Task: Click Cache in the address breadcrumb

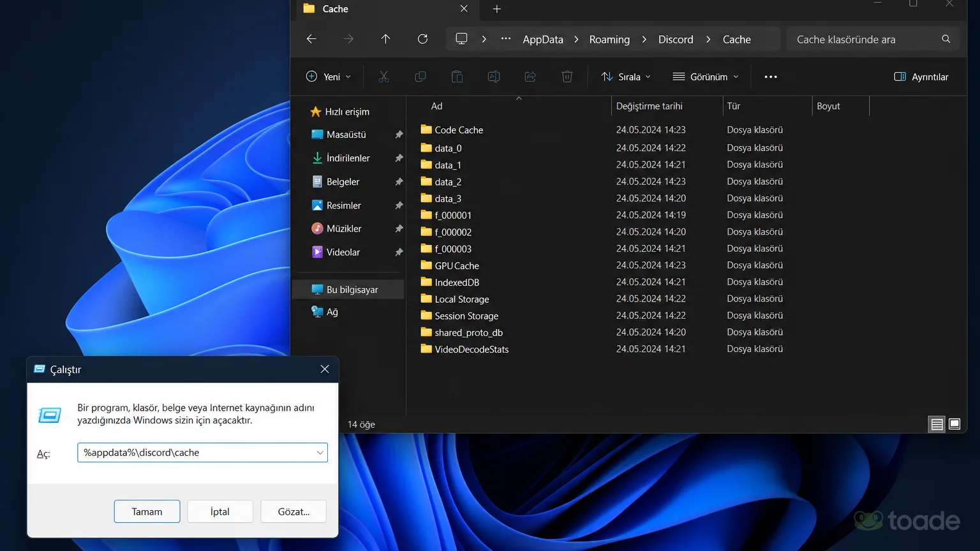Action: click(736, 39)
